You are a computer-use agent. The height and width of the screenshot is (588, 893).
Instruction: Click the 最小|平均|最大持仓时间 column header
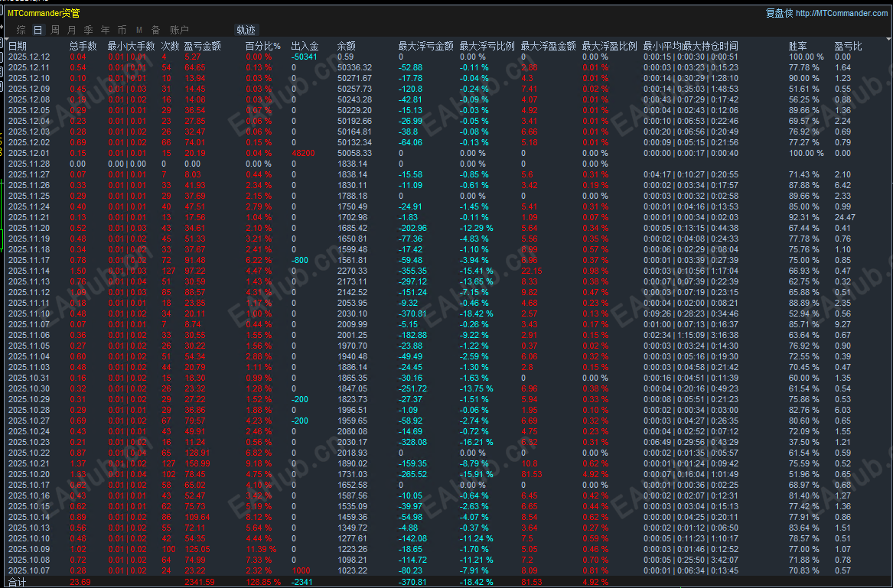click(691, 46)
